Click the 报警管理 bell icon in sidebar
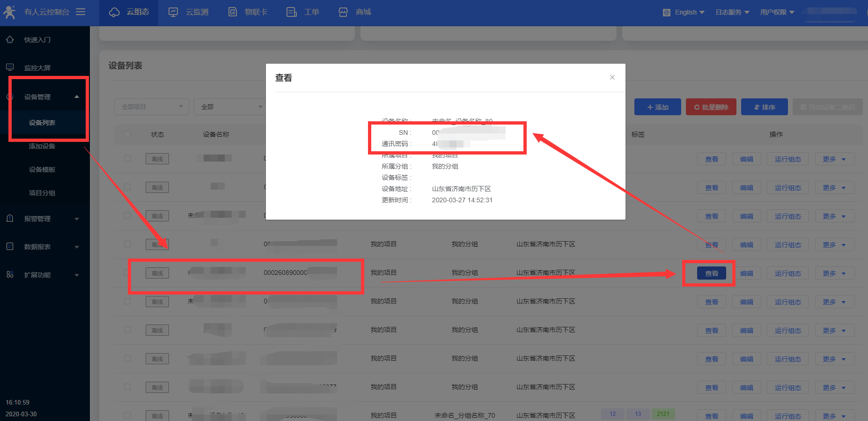The height and width of the screenshot is (421, 868). coord(10,219)
